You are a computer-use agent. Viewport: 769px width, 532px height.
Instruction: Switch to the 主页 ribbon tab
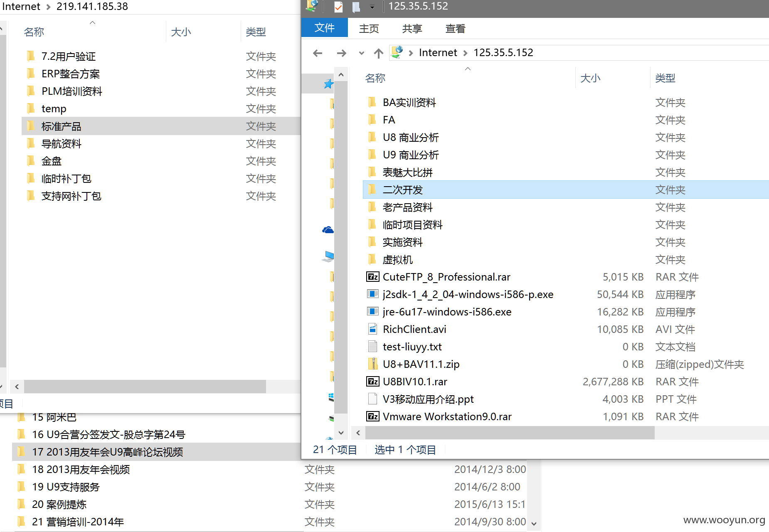point(369,29)
